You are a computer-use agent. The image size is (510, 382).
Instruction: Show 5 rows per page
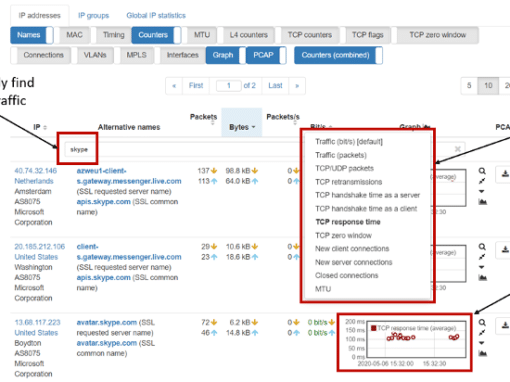pyautogui.click(x=469, y=86)
